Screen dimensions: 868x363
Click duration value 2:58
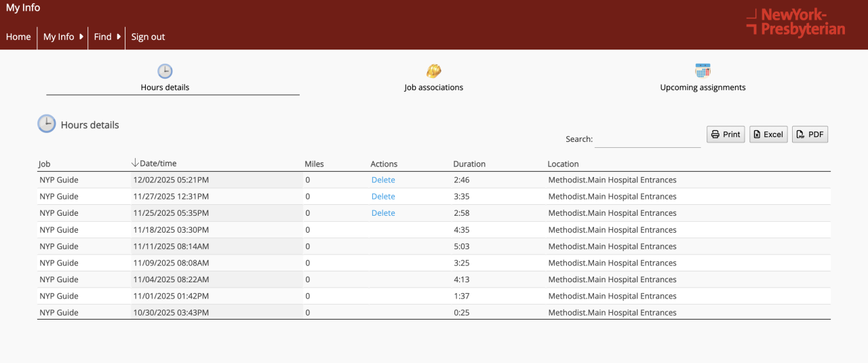tap(462, 213)
